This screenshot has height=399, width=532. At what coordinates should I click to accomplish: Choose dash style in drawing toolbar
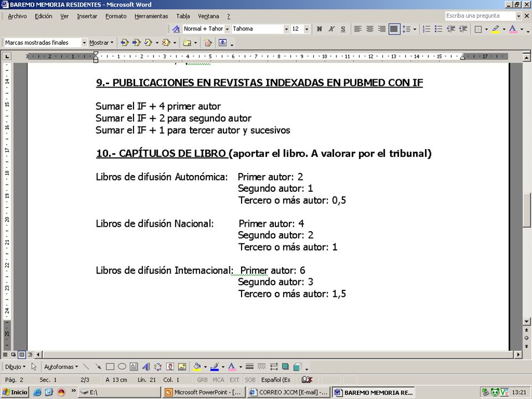pyautogui.click(x=261, y=367)
